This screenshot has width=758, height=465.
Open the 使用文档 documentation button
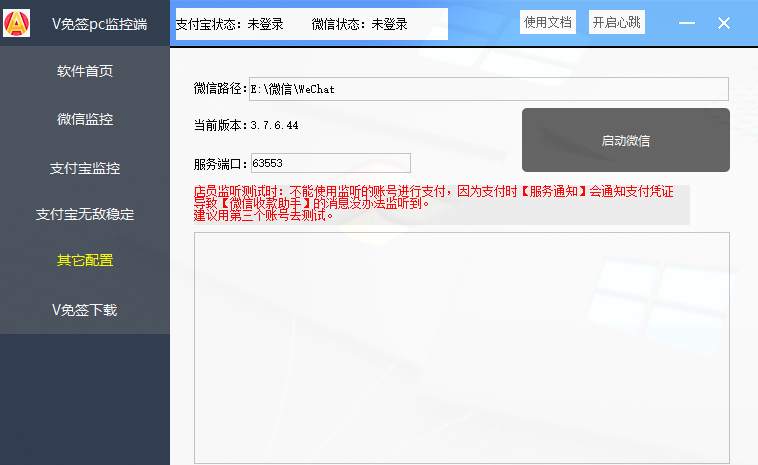click(548, 22)
